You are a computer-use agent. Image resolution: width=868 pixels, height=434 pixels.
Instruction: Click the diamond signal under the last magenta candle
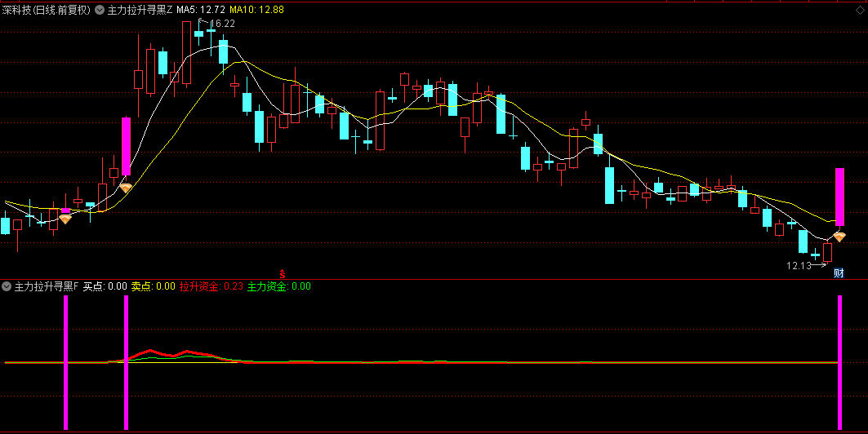click(x=839, y=237)
